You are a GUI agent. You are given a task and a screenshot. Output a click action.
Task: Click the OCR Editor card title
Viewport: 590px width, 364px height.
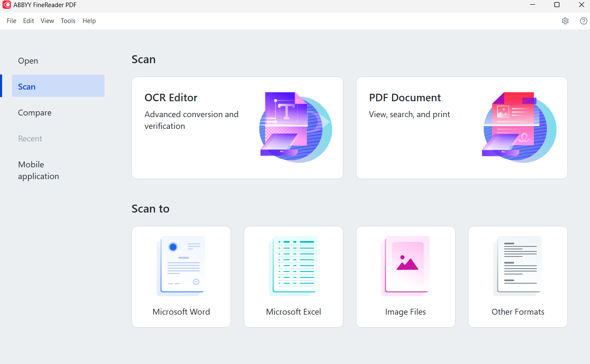pyautogui.click(x=171, y=98)
